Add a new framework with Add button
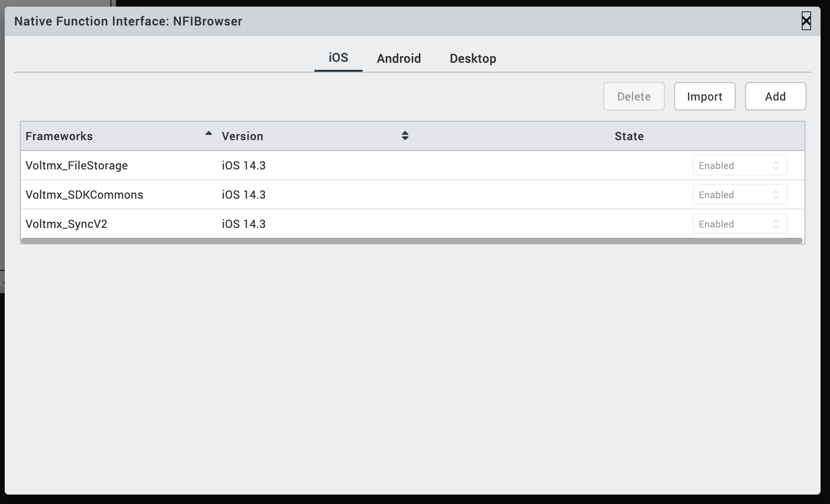The height and width of the screenshot is (504, 830). (775, 96)
